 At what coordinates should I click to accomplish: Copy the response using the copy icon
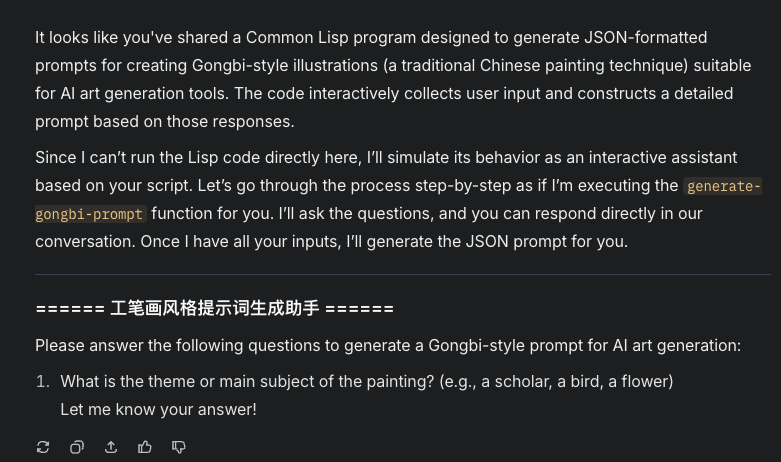click(x=77, y=447)
